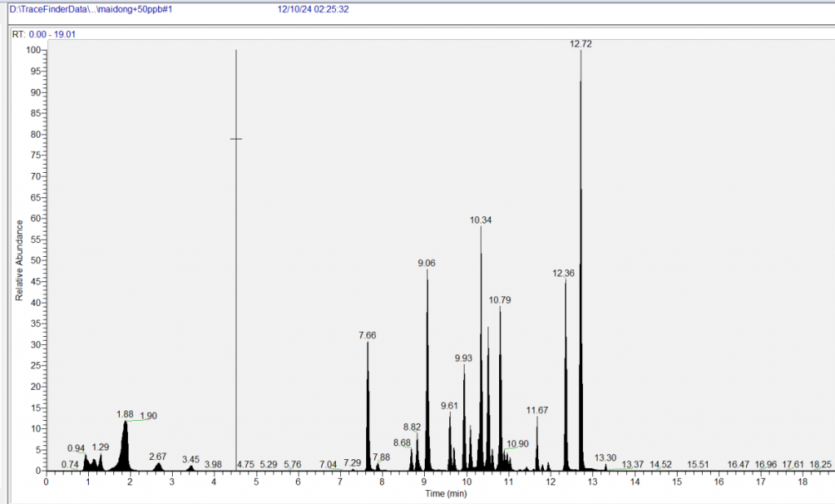The width and height of the screenshot is (835, 504).
Task: Select the 1.88 peak label
Action: coord(125,414)
